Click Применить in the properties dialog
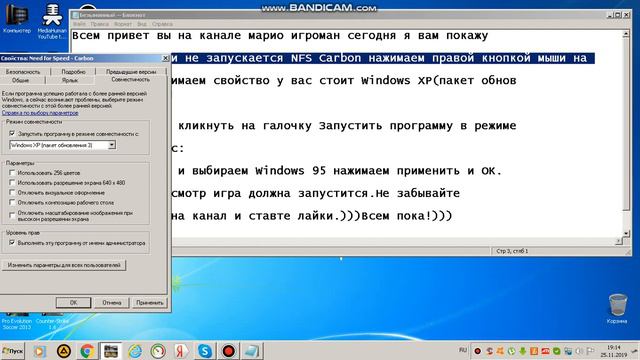640x360 pixels. (x=150, y=302)
